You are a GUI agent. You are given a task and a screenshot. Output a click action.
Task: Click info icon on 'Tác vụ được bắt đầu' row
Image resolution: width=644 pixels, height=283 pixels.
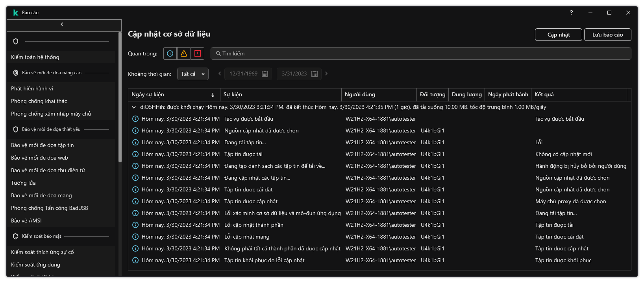(135, 119)
